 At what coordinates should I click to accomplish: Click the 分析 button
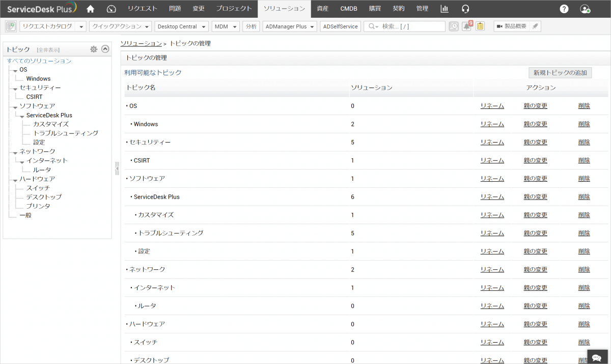coord(251,26)
